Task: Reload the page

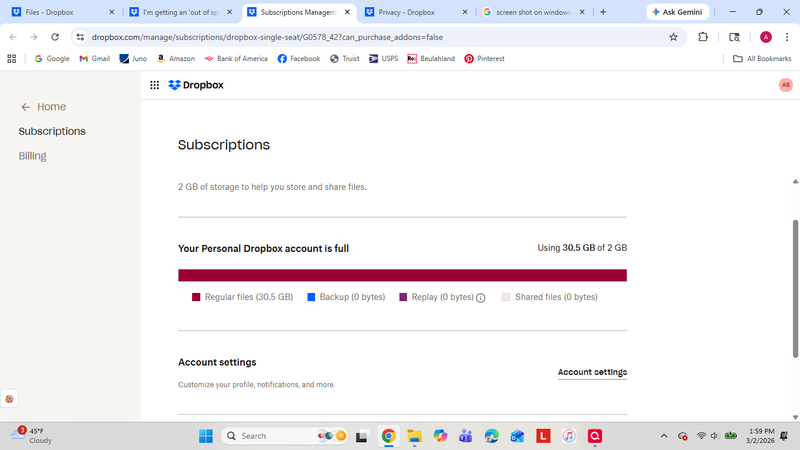Action: (57, 37)
